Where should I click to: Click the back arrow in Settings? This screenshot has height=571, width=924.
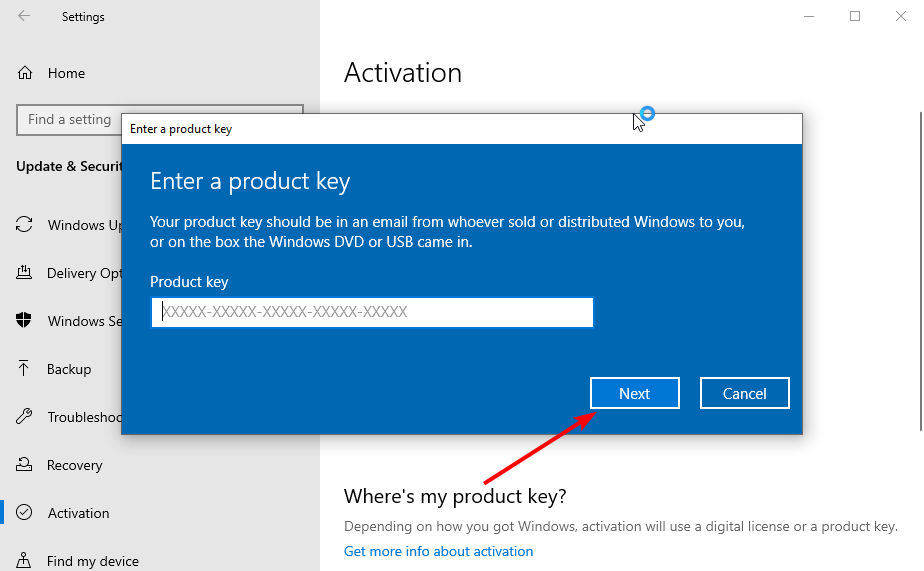point(24,16)
